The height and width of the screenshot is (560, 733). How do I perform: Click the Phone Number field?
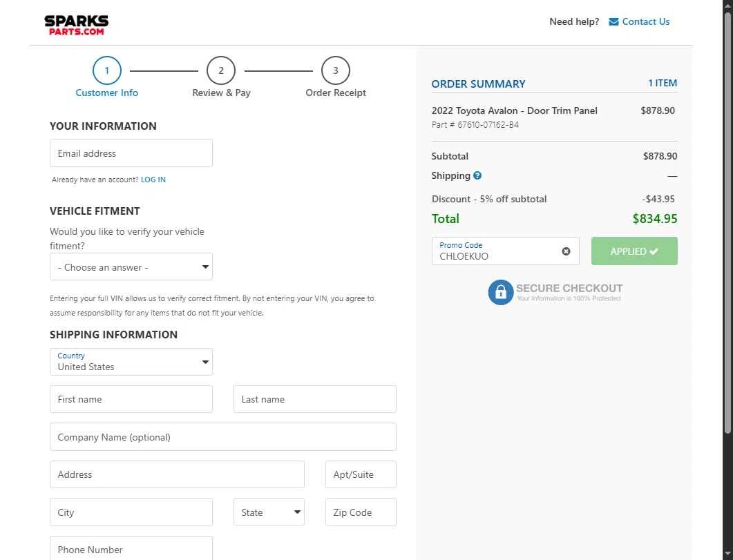coord(131,548)
